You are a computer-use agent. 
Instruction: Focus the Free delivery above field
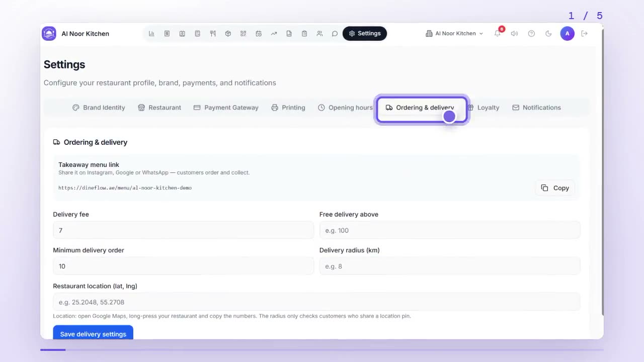click(450, 230)
